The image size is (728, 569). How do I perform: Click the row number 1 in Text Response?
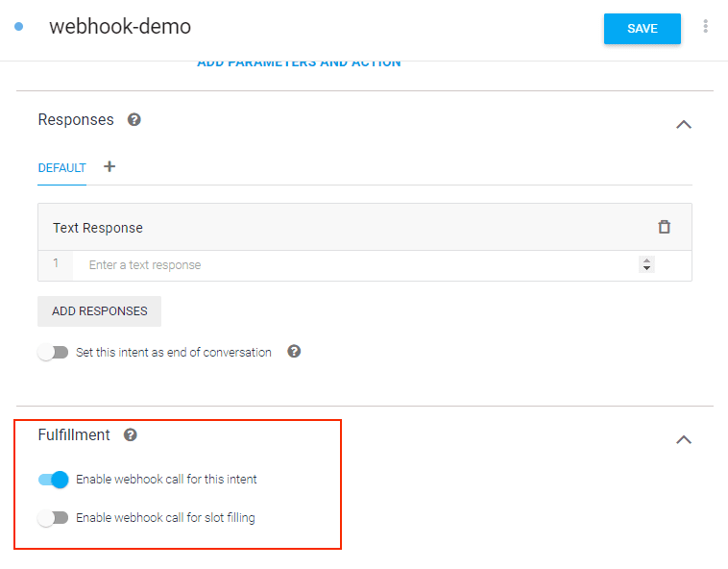[56, 263]
